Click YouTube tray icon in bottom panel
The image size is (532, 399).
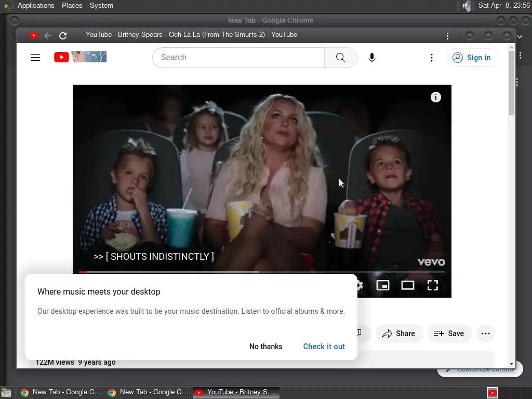pos(492,393)
